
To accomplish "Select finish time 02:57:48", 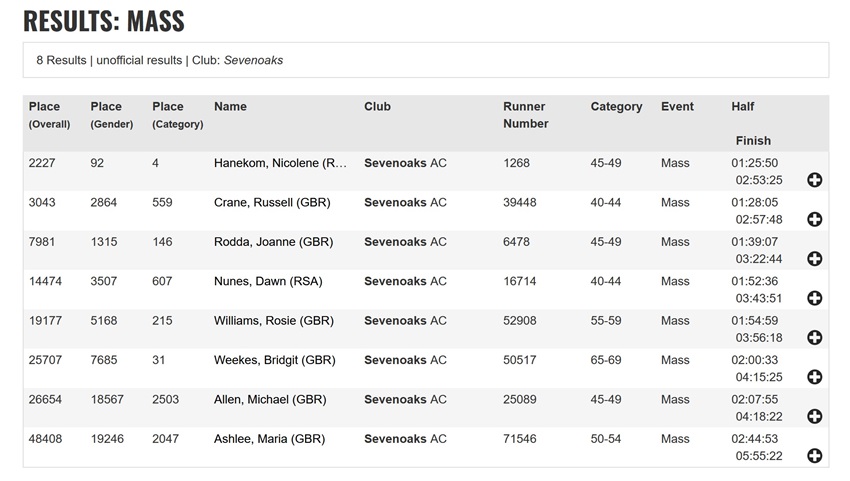I will coord(759,220).
